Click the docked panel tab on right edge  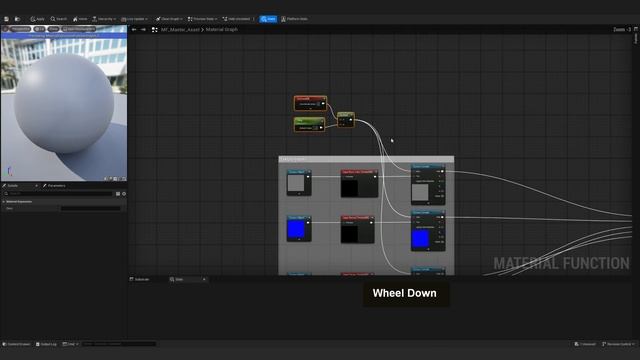pos(636,38)
